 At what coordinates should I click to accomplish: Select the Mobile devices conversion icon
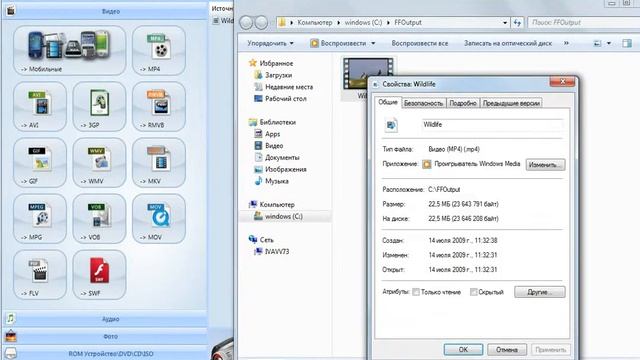(69, 50)
